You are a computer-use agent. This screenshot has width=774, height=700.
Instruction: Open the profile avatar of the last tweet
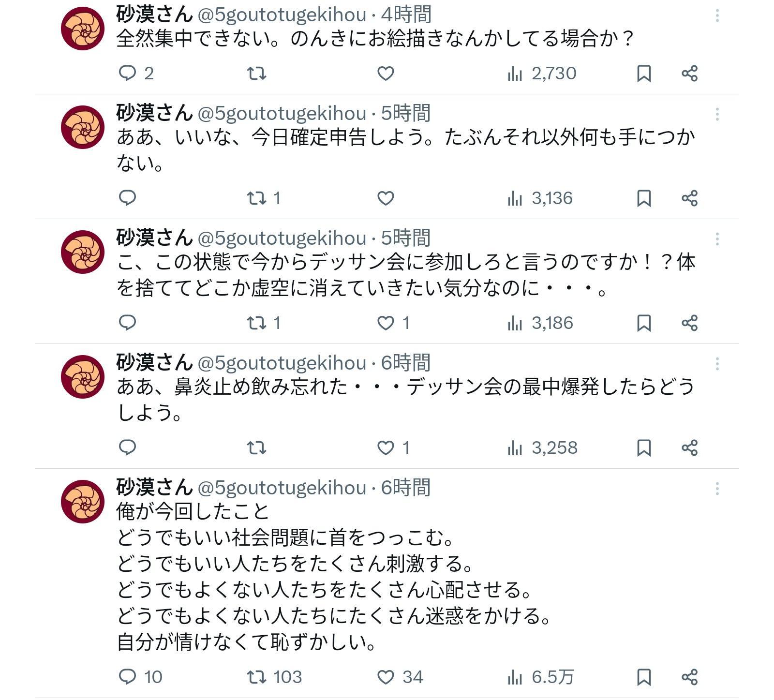[83, 501]
